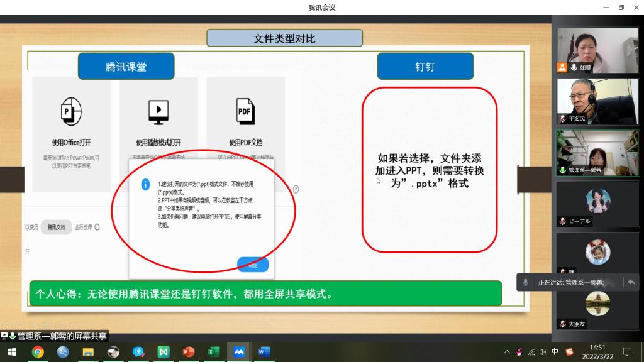Click the green mic icon beside 管理系—郭蓉

563,170
